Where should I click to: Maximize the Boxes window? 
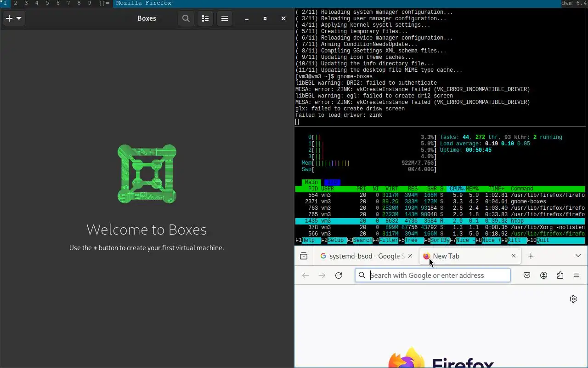pos(265,18)
